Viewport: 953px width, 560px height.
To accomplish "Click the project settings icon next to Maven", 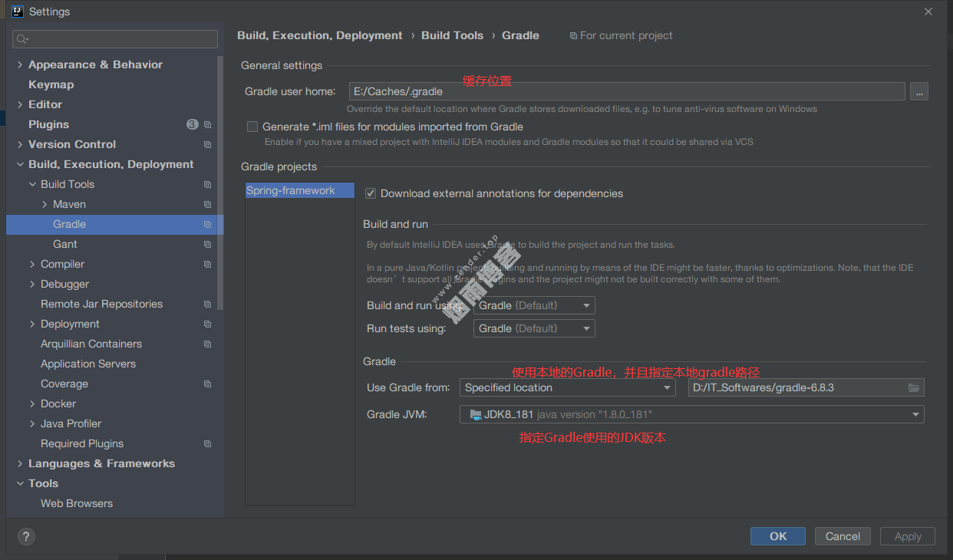I will click(x=207, y=204).
